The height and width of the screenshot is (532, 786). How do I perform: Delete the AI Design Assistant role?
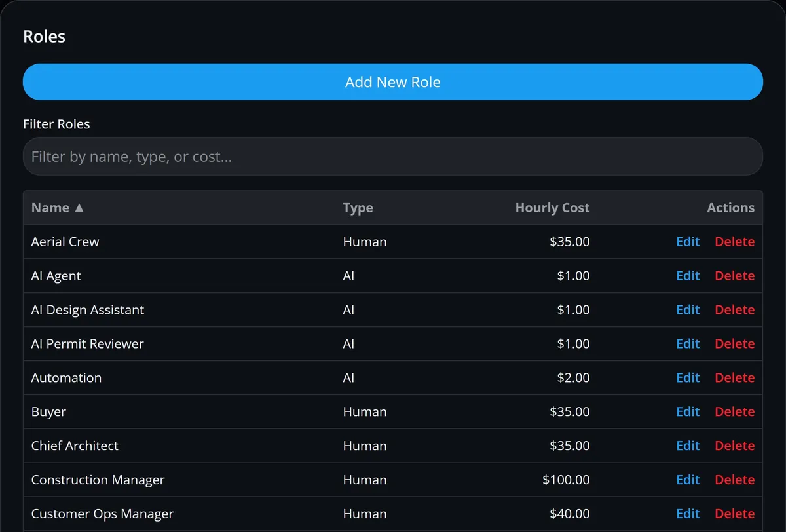pyautogui.click(x=735, y=310)
